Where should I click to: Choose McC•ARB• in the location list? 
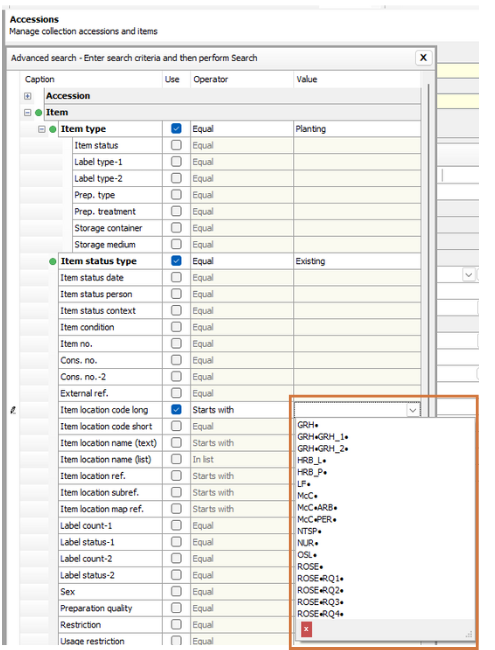tap(317, 507)
